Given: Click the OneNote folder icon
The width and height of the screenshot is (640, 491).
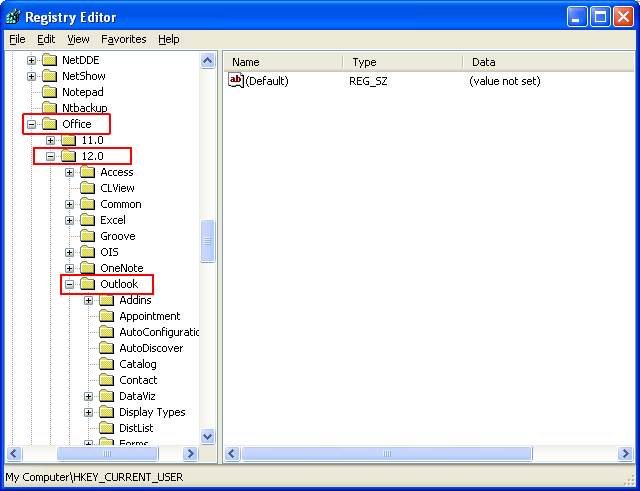Looking at the screenshot, I should (x=87, y=268).
